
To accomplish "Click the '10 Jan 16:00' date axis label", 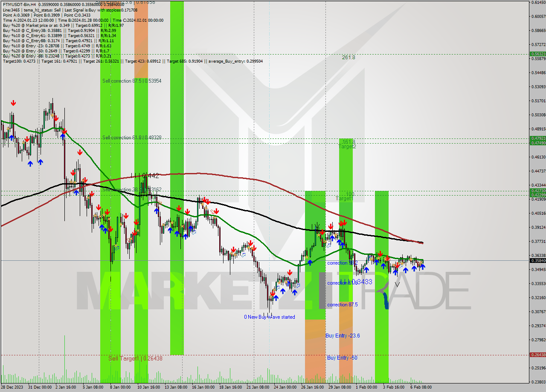I will click(148, 387).
